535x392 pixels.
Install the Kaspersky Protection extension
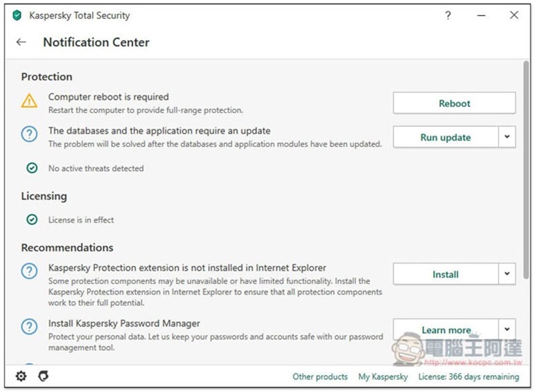(446, 274)
